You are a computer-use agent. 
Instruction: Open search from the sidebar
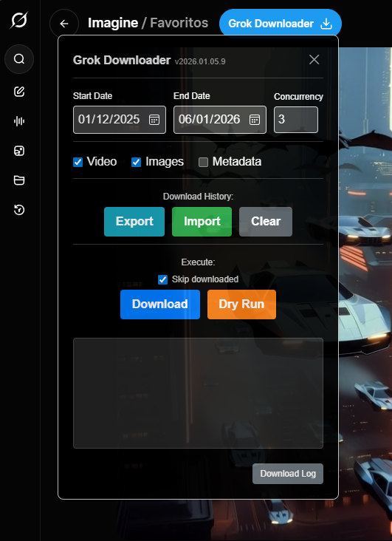(19, 59)
